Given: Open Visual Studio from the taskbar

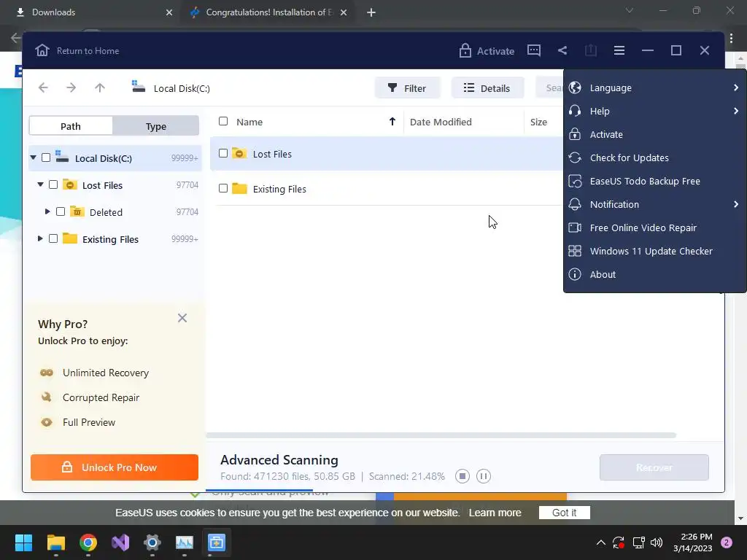Looking at the screenshot, I should point(120,542).
